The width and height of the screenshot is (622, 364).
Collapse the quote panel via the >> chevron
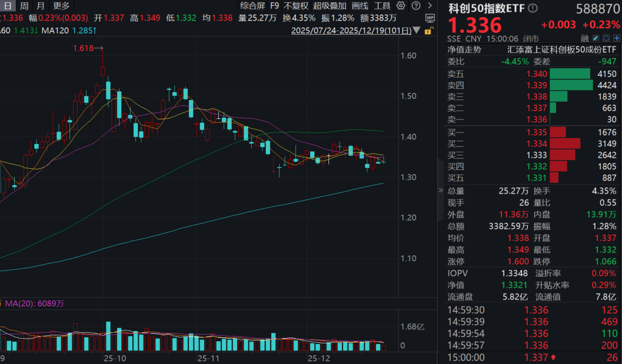click(x=441, y=190)
